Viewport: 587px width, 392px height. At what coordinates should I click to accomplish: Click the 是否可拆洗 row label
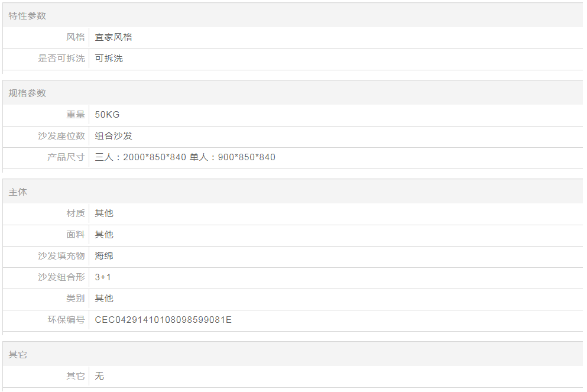click(x=61, y=59)
